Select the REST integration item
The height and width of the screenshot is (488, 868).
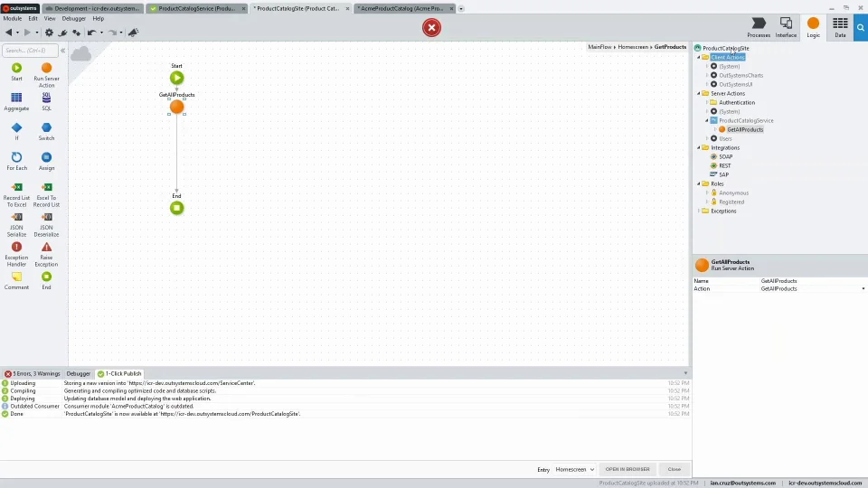pos(724,165)
